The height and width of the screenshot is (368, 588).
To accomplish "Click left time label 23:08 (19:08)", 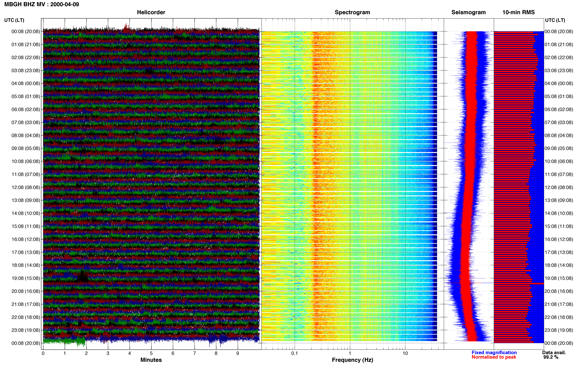I will coord(26,330).
